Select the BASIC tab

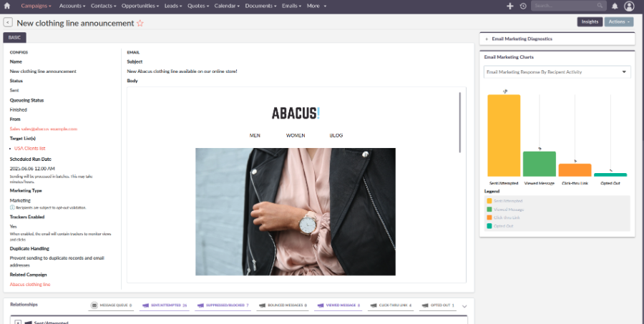[x=14, y=37]
